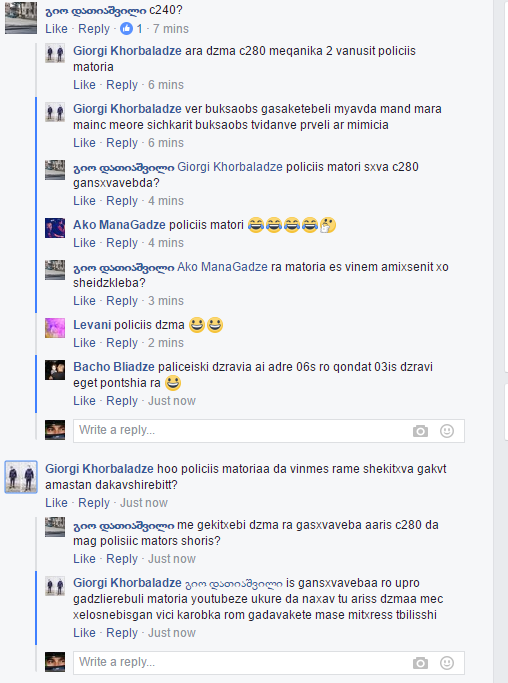
Task: Open Giorgi Khorbaladze's large avatar on main comment
Action: click(21, 477)
